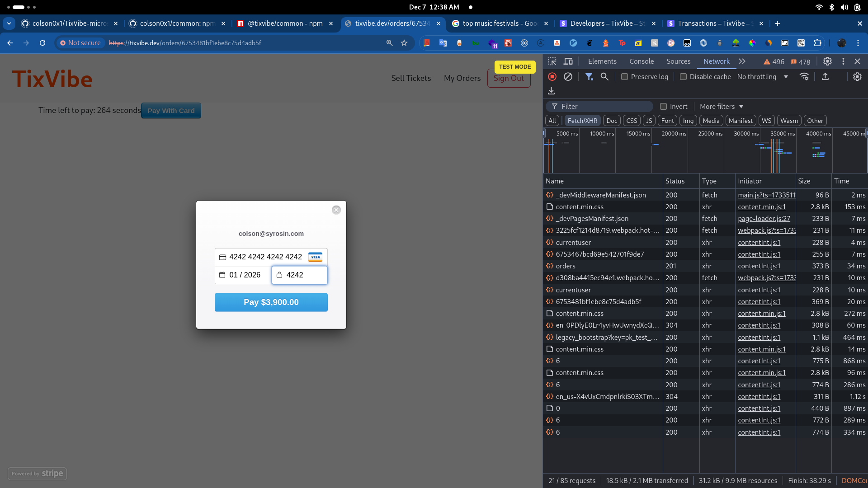
Task: Click Pay $3,900.00 button
Action: [x=271, y=302]
